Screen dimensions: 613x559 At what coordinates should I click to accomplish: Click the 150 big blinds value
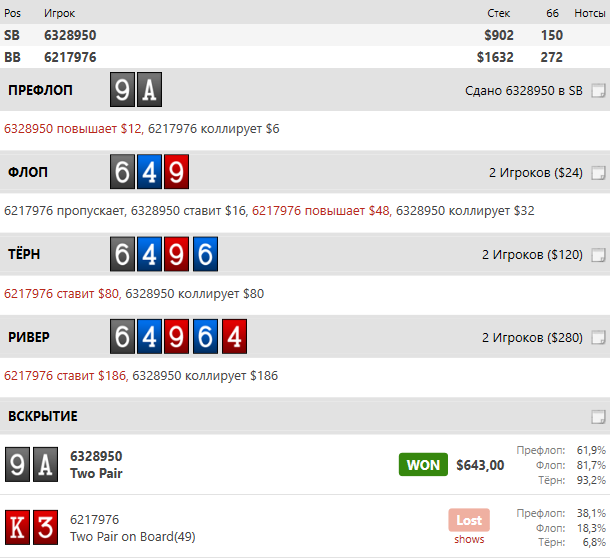coord(552,35)
